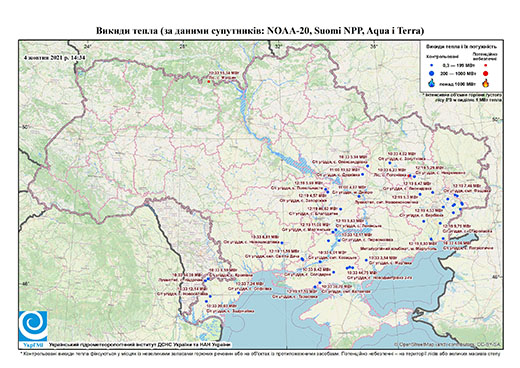This screenshot has width=520, height=368.
Task: Click the blue swirl UkrHMI logo
Action: point(33,325)
